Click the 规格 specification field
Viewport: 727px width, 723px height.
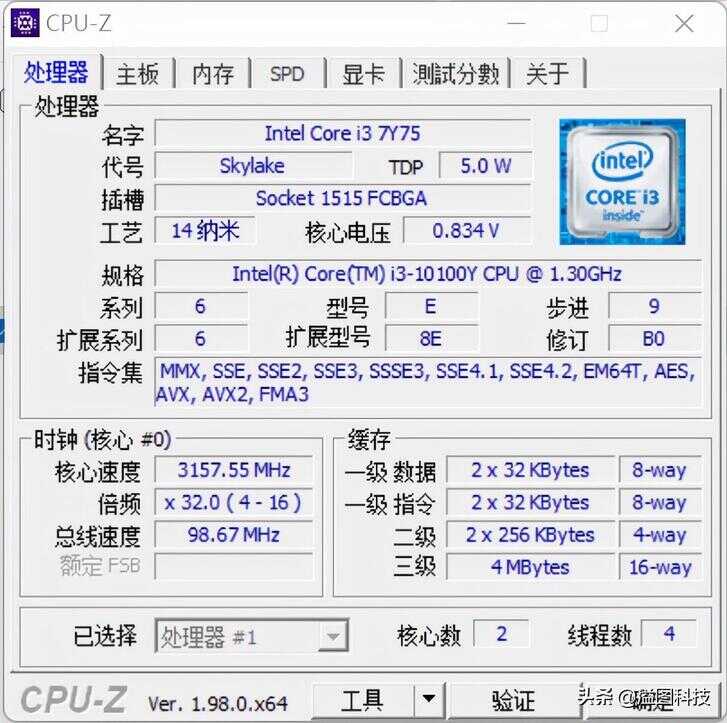(x=427, y=274)
